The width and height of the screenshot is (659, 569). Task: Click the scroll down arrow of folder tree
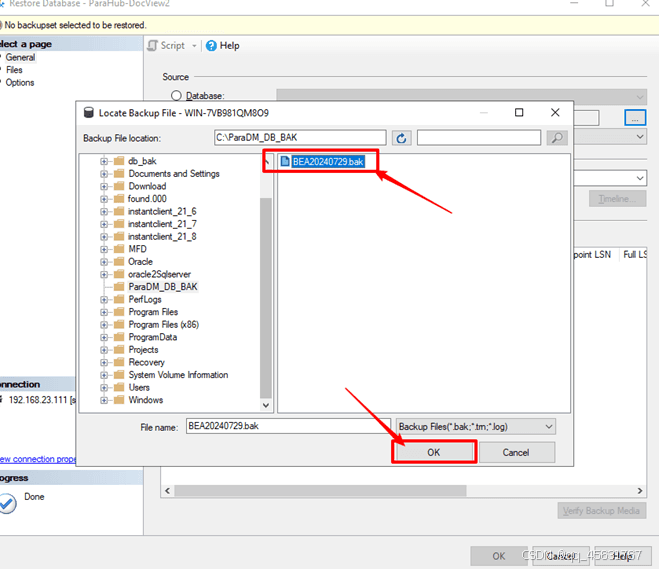tap(266, 405)
